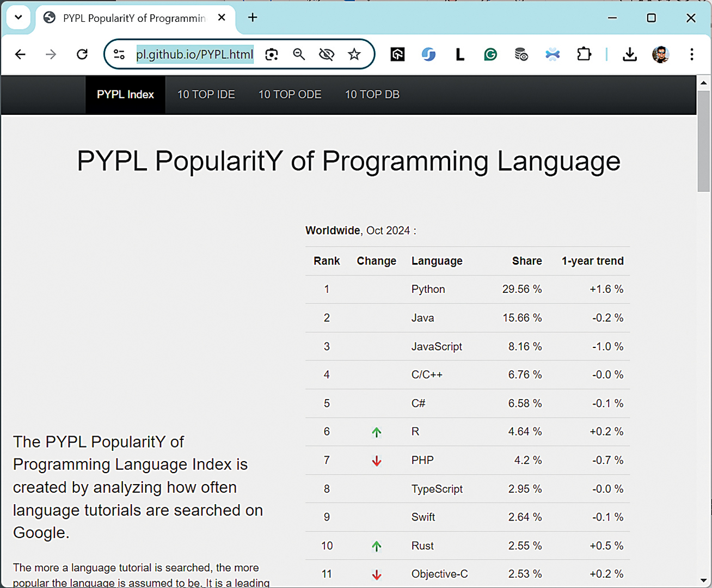The height and width of the screenshot is (588, 712).
Task: Open site information icon in address bar
Action: (119, 54)
